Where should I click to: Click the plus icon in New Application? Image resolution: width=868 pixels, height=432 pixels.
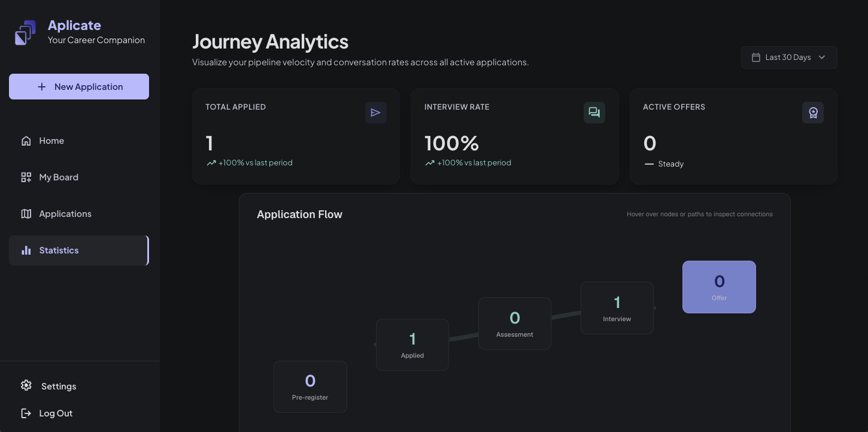pos(42,87)
